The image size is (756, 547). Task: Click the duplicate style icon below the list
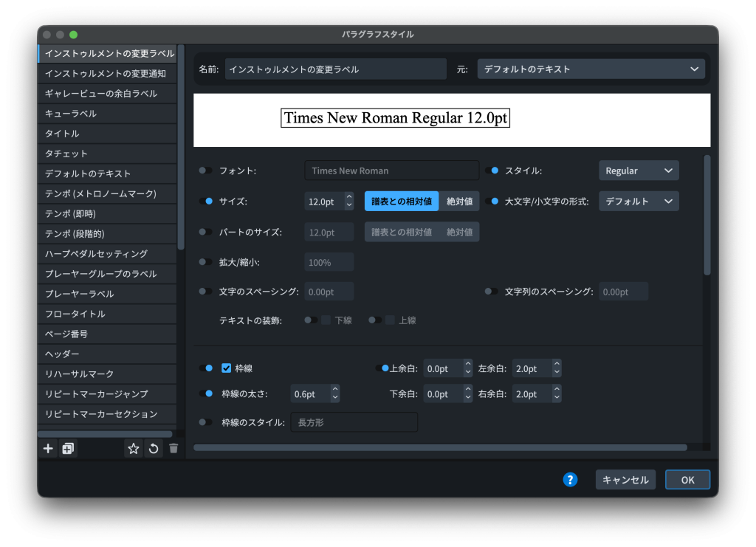tap(68, 448)
